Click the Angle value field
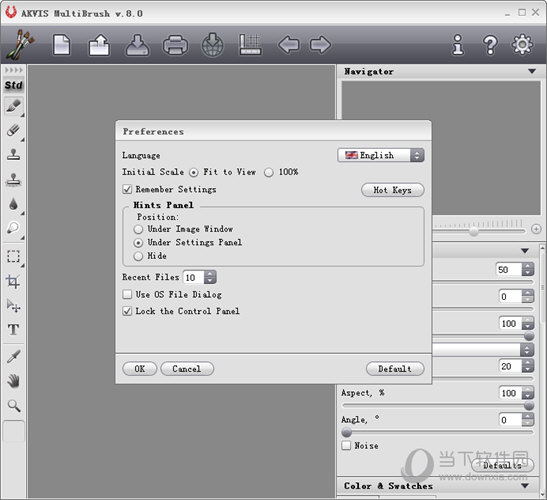Screen dimensions: 547x500 tap(510, 420)
